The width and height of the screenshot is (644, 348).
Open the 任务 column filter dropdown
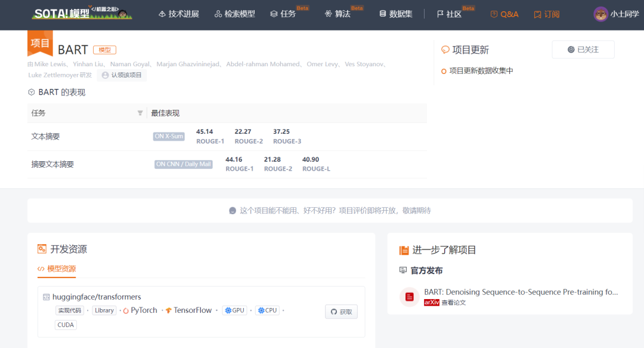pos(140,113)
